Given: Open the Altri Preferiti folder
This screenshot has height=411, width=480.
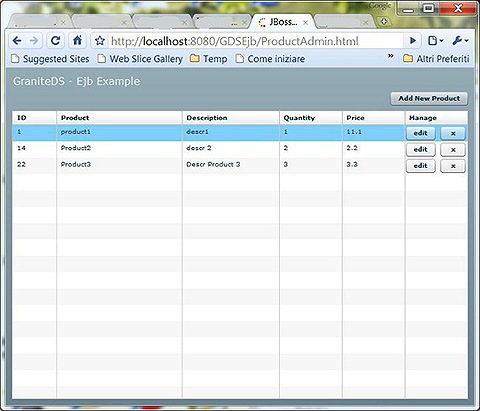Looking at the screenshot, I should click(436, 59).
